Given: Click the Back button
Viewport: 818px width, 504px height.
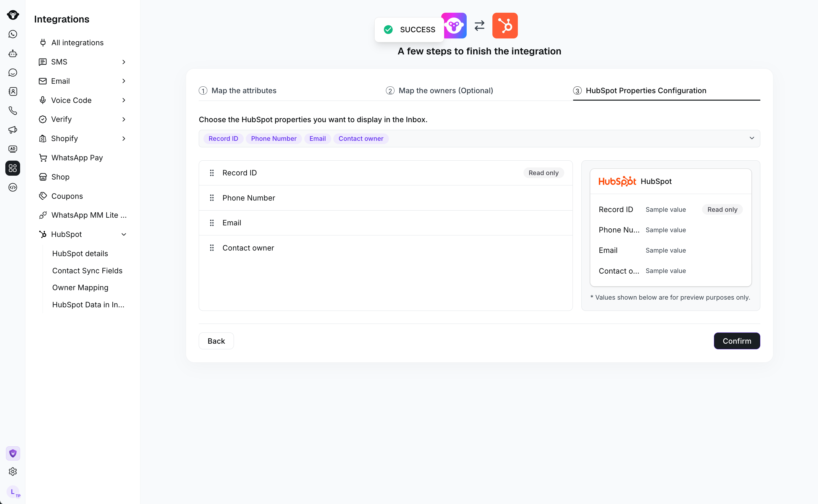Looking at the screenshot, I should (x=216, y=341).
